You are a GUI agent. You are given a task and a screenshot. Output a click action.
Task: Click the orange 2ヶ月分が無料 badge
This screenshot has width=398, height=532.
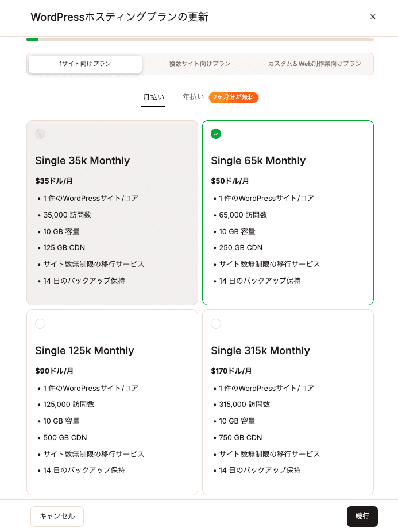click(x=234, y=98)
